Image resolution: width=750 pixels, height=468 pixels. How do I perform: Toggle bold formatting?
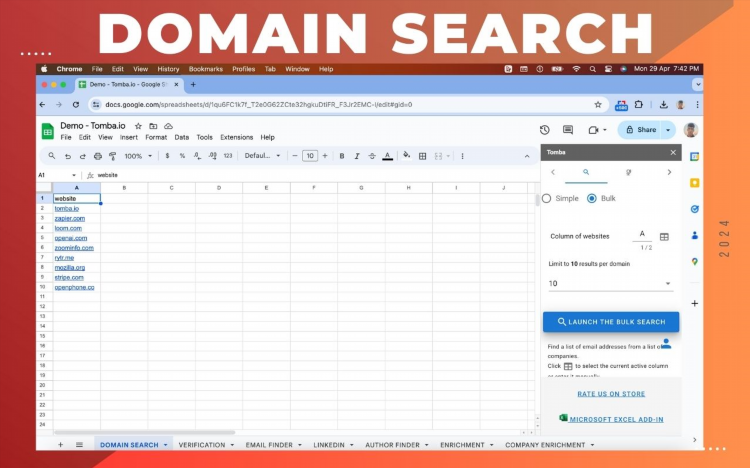[x=342, y=156]
